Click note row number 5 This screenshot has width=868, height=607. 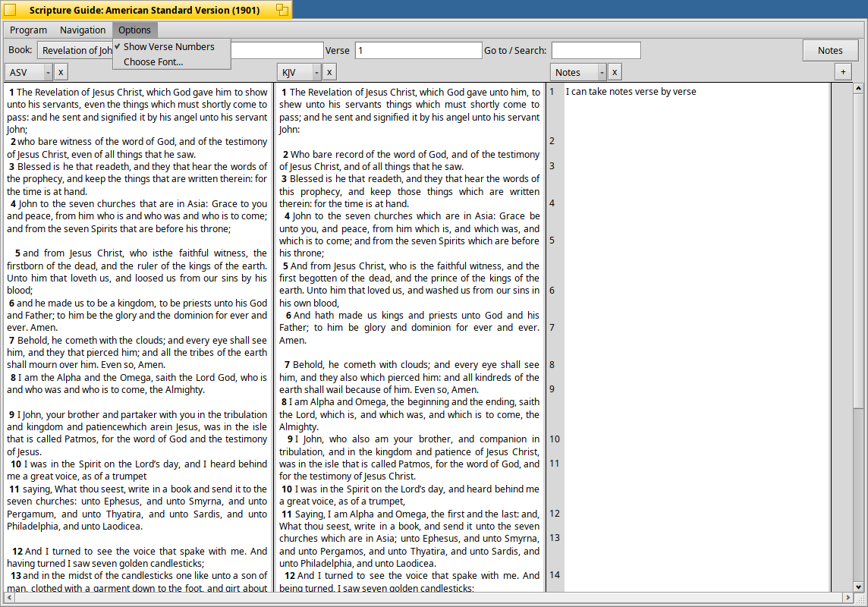point(552,240)
